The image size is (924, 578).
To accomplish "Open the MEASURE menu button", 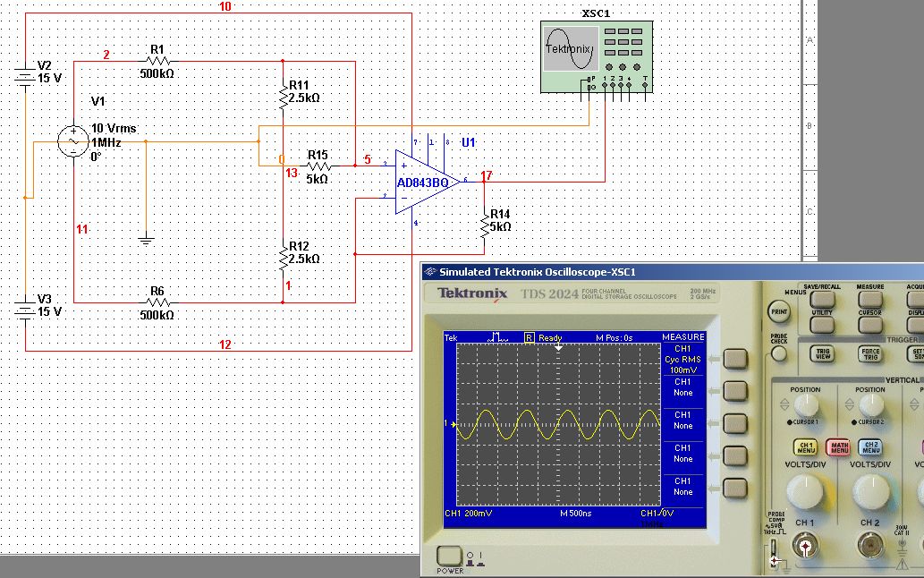I will tap(870, 300).
